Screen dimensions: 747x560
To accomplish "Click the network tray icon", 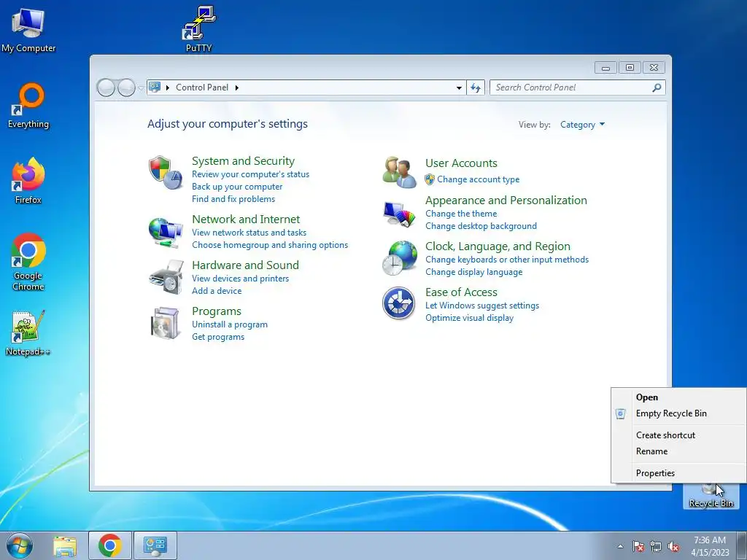I will click(656, 547).
